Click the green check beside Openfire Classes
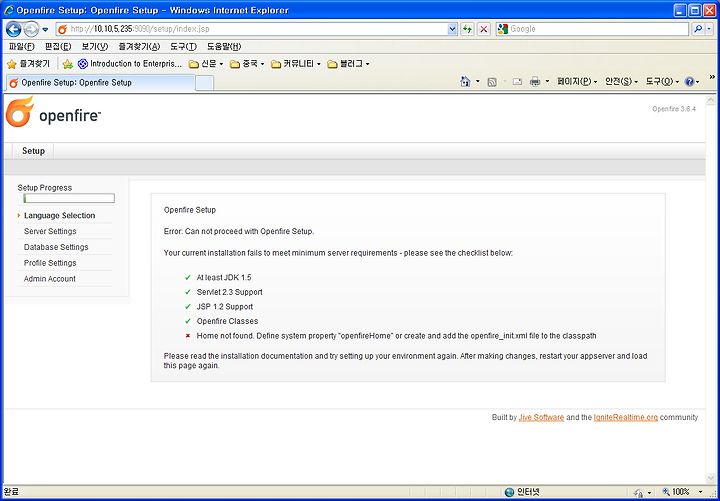The image size is (720, 501). coord(187,321)
